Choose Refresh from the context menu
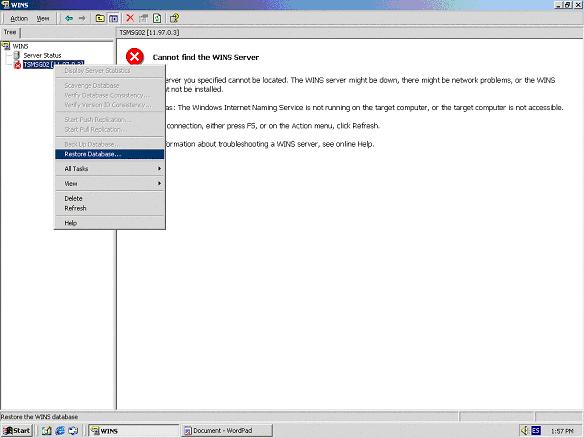 coord(110,208)
